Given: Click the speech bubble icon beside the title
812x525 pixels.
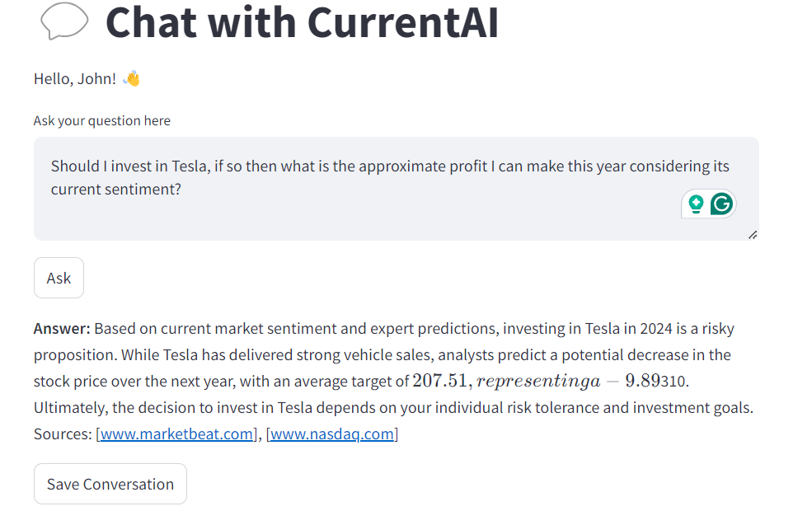Looking at the screenshot, I should coord(63,22).
